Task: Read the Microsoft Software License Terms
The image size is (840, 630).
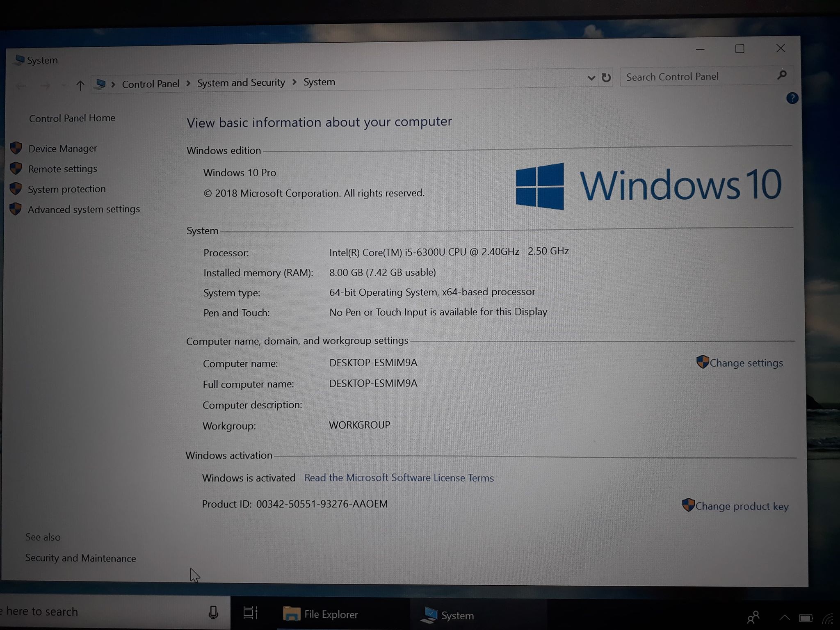Action: click(x=399, y=478)
